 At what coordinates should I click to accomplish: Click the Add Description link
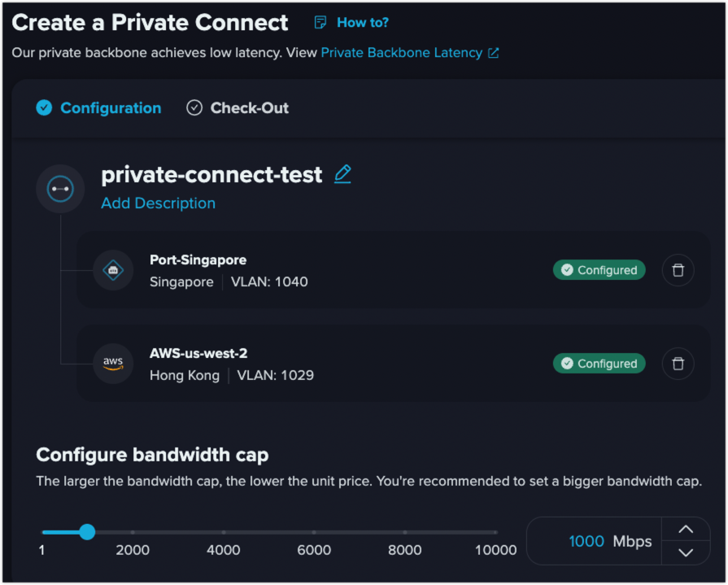pyautogui.click(x=159, y=203)
